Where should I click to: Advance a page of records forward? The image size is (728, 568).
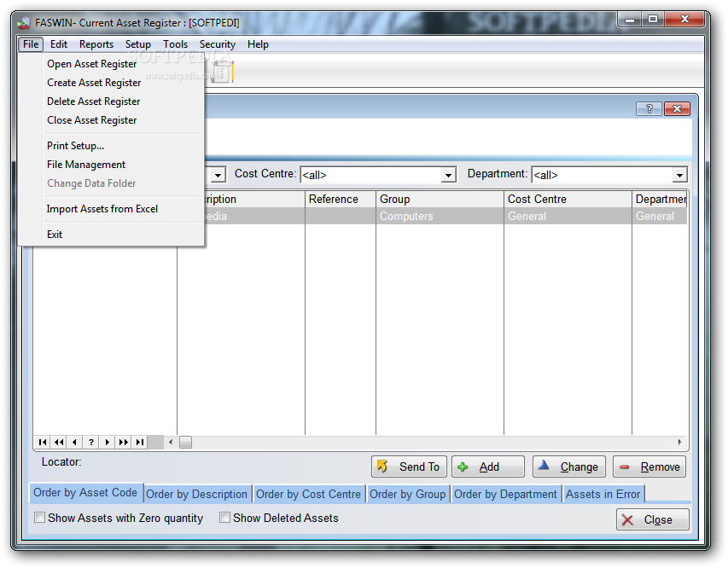tap(123, 443)
